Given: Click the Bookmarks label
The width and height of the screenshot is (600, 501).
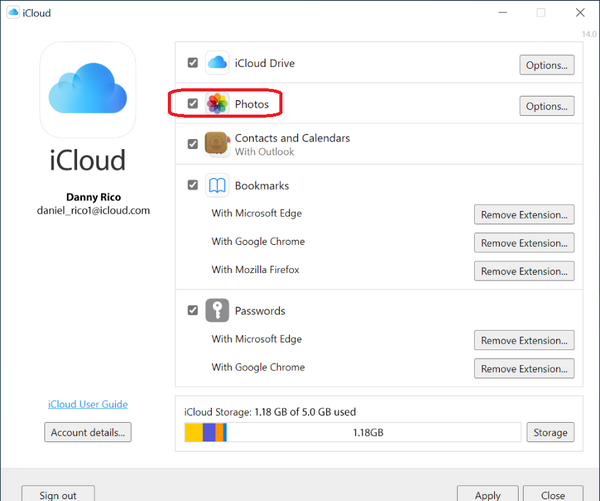Looking at the screenshot, I should point(262,186).
